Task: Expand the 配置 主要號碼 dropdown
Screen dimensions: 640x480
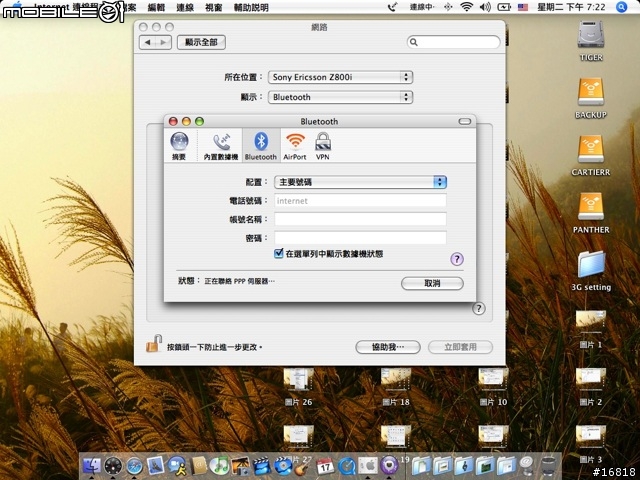Action: coord(360,182)
